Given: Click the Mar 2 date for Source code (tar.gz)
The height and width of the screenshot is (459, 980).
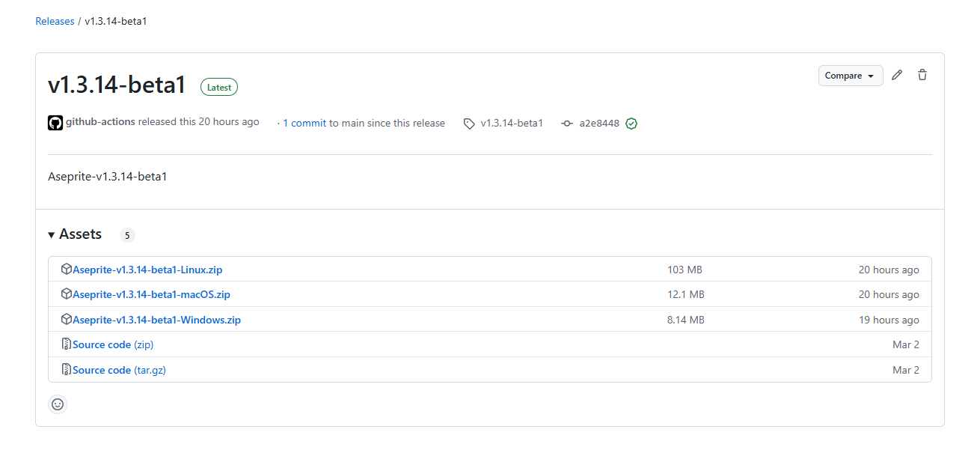Looking at the screenshot, I should pos(906,370).
